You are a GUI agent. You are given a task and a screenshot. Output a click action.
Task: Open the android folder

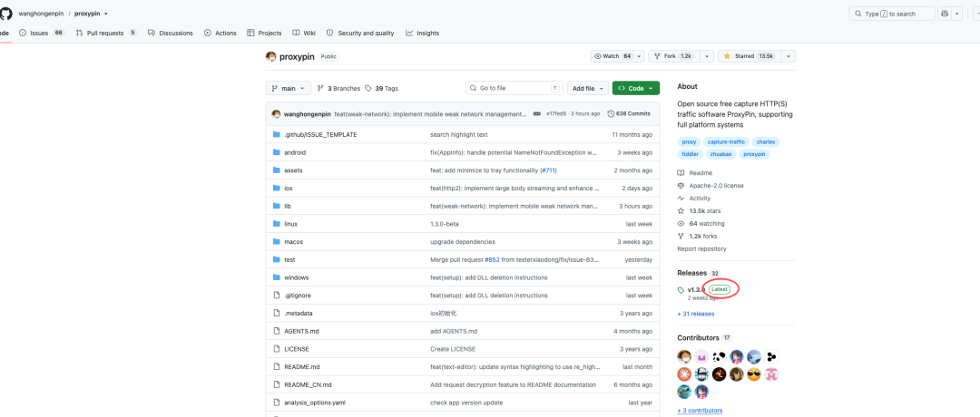coord(295,152)
